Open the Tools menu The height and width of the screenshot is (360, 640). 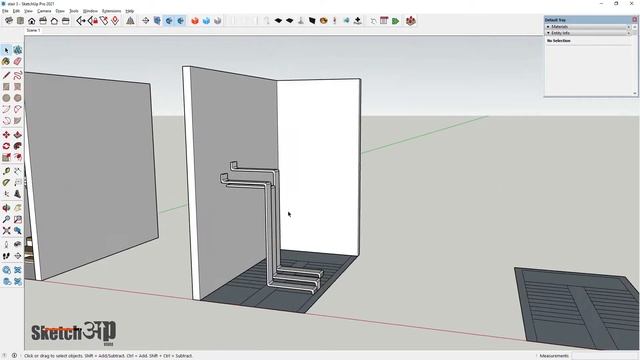tap(74, 11)
